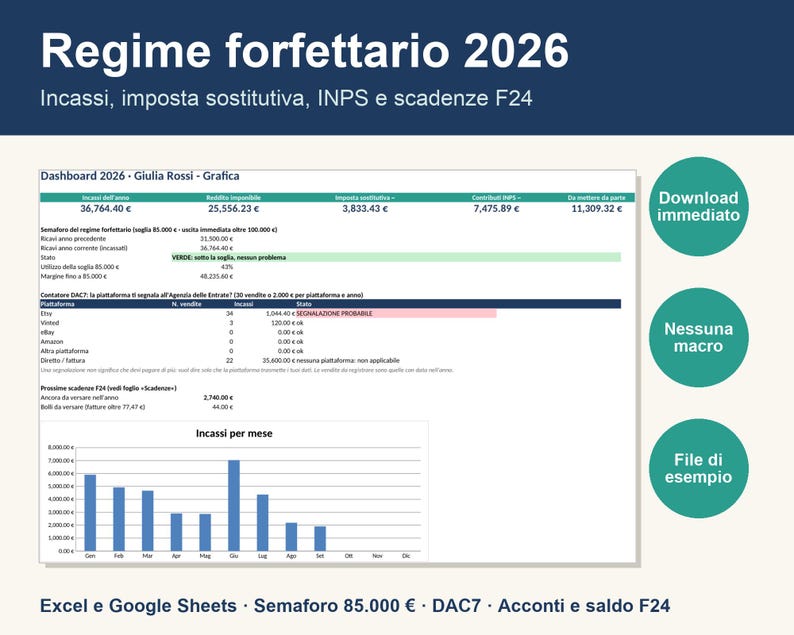This screenshot has width=794, height=635.
Task: Click the 'Nessuna macro' round badge
Action: pos(698,338)
